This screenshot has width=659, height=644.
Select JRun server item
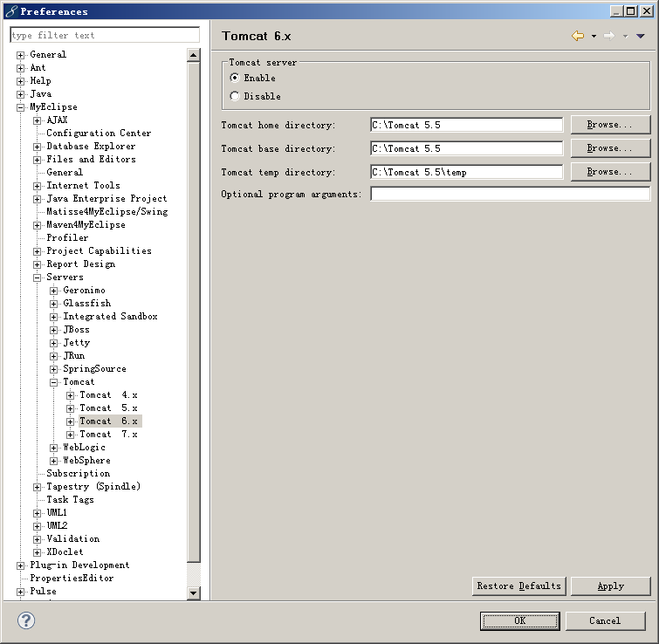pos(74,356)
